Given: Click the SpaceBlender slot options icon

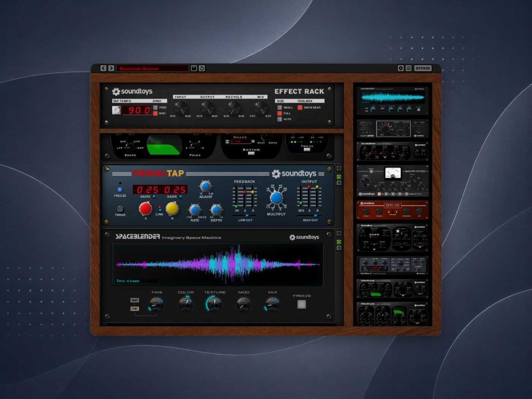Looking at the screenshot, I should (339, 233).
